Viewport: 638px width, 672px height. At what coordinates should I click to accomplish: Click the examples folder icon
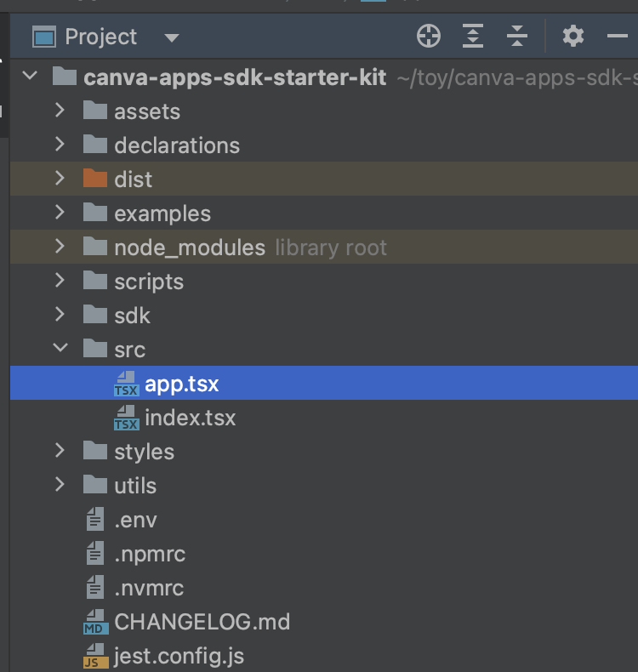coord(95,213)
